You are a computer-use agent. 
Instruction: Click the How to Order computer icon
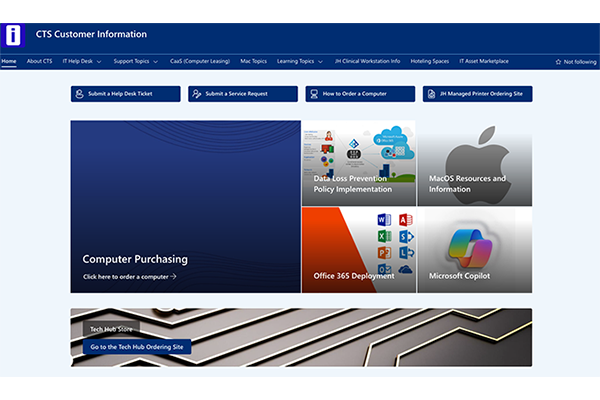point(314,94)
